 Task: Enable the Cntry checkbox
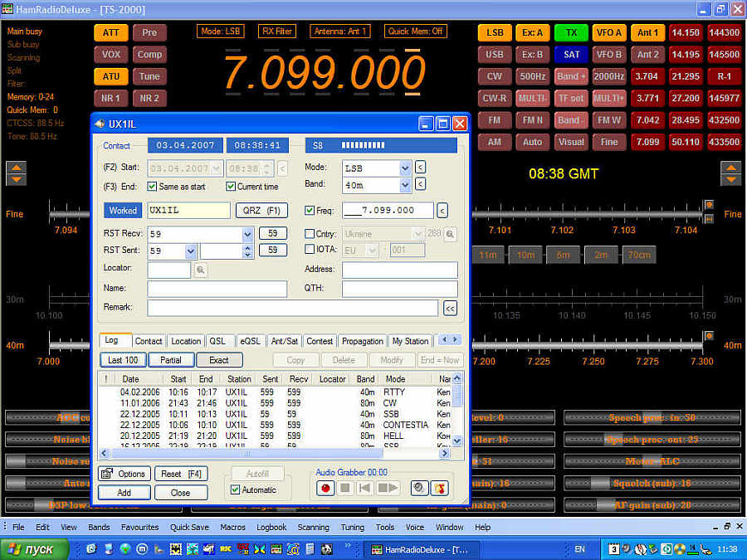point(310,233)
